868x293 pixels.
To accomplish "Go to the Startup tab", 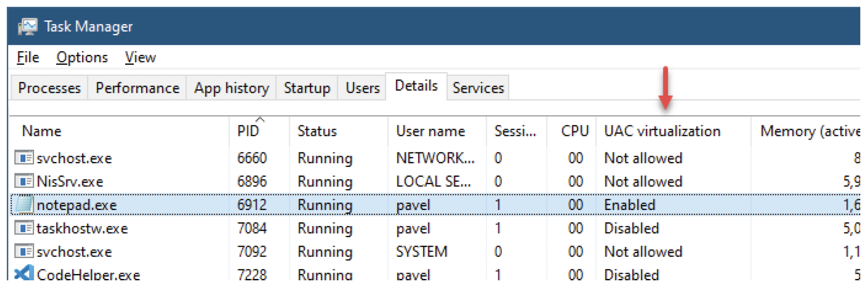I will (x=307, y=88).
